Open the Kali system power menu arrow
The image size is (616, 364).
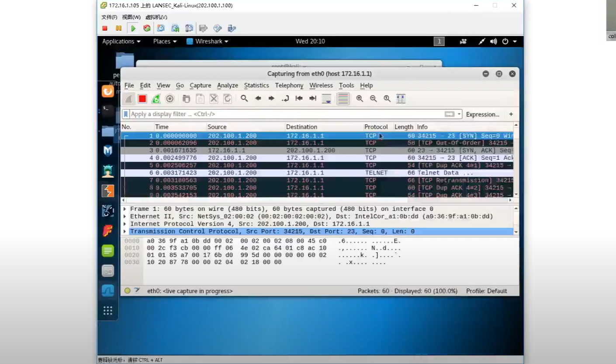(515, 41)
